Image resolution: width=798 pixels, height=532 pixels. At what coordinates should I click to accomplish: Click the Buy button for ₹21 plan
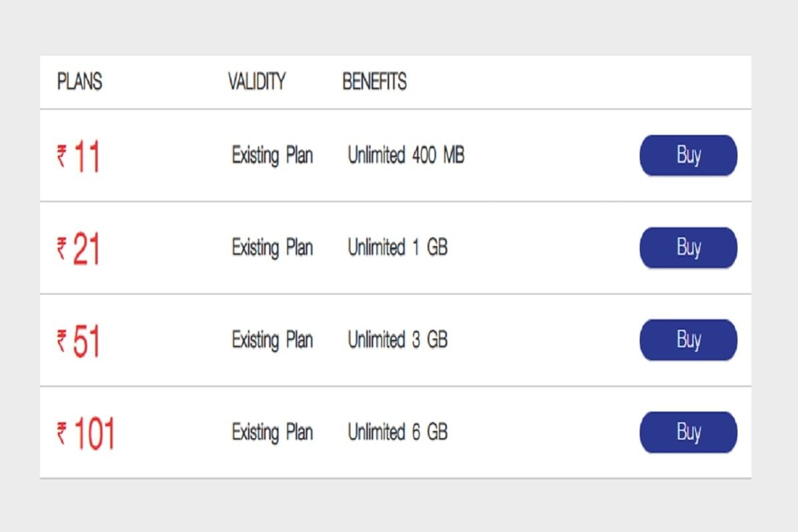click(x=688, y=247)
